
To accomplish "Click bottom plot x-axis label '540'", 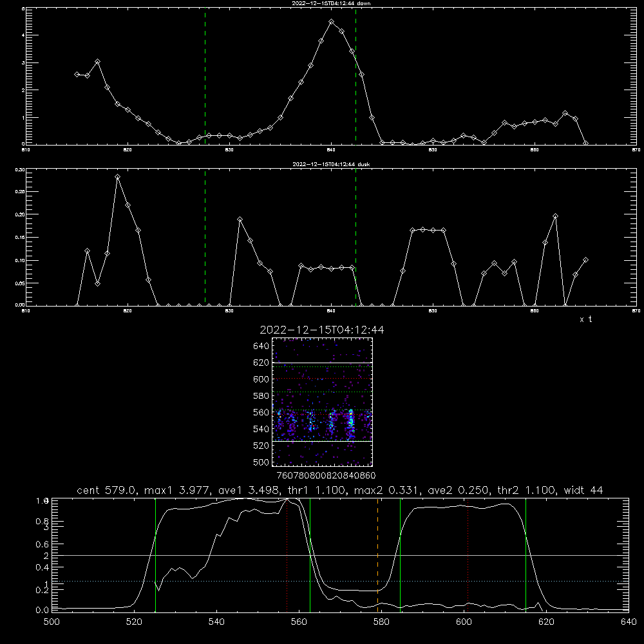I will click(216, 622).
